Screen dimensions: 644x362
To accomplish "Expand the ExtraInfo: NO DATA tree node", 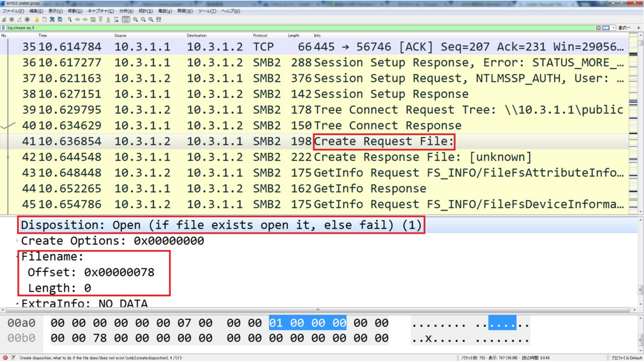I will (x=17, y=304).
